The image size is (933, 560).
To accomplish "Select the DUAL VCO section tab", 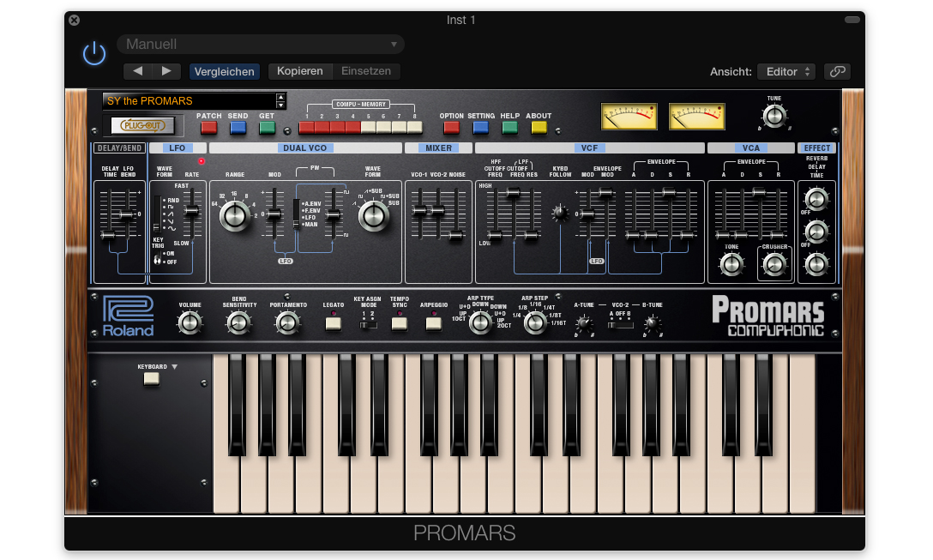I will (304, 148).
